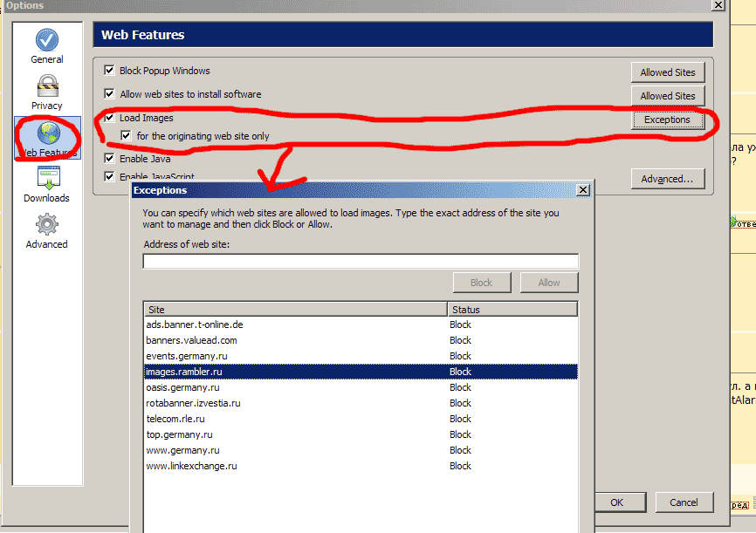Screen dimensions: 756x533
Task: Click the Exceptions button for images
Action: point(667,120)
